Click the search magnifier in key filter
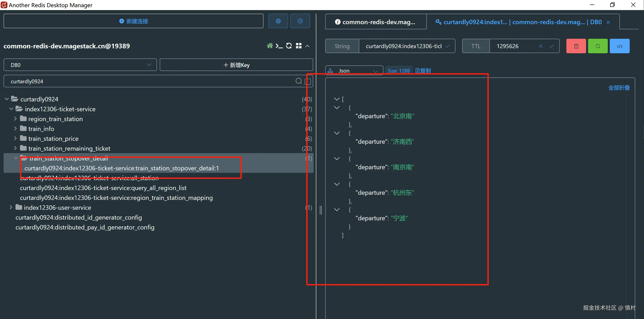The height and width of the screenshot is (319, 644). [x=298, y=81]
